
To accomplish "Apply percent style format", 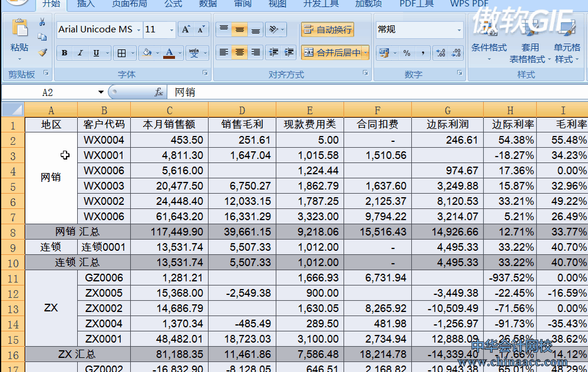I will [407, 53].
